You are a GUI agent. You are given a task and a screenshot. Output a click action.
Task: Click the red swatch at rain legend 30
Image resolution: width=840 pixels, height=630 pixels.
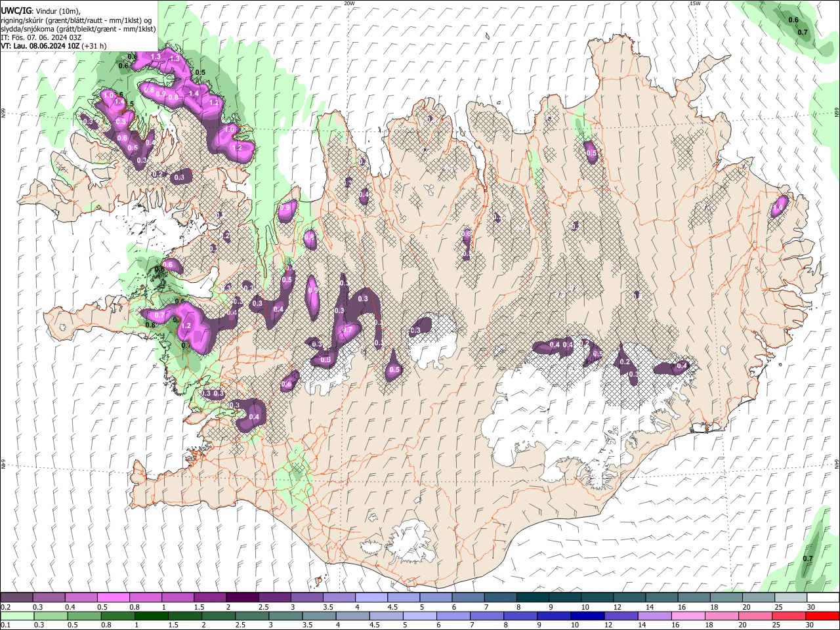click(x=822, y=616)
